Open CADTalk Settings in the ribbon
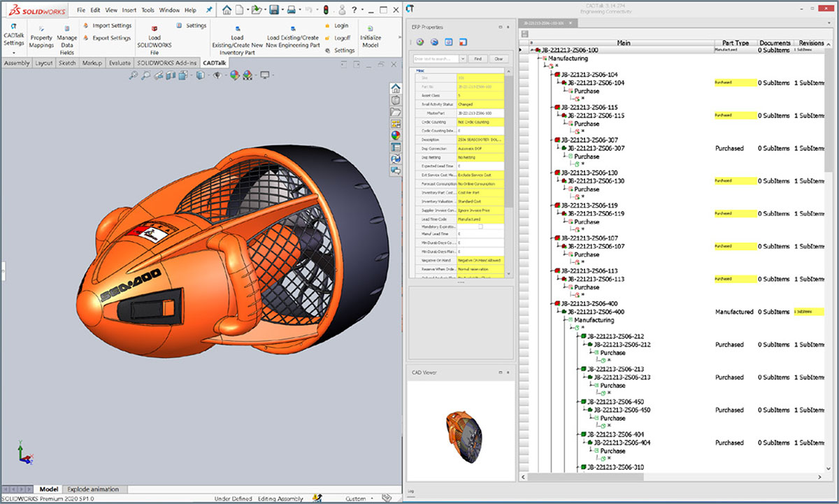The image size is (839, 504). point(13,34)
